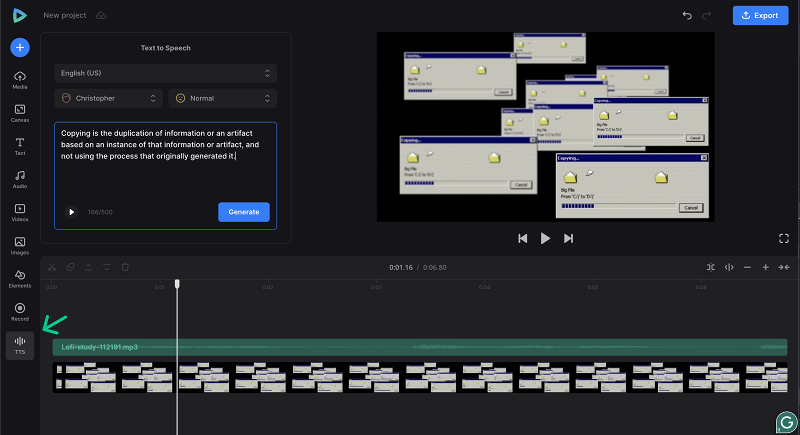Zoom in the timeline
Viewport: 800px width, 435px height.
(x=766, y=267)
